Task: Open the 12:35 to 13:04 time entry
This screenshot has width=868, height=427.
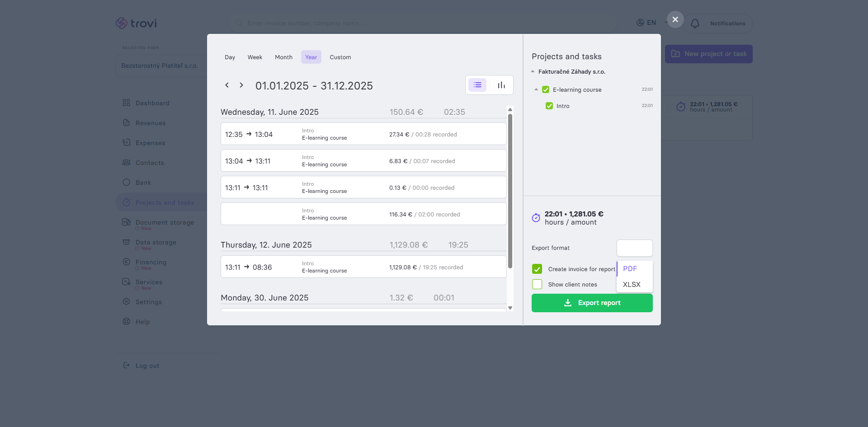Action: (x=363, y=134)
